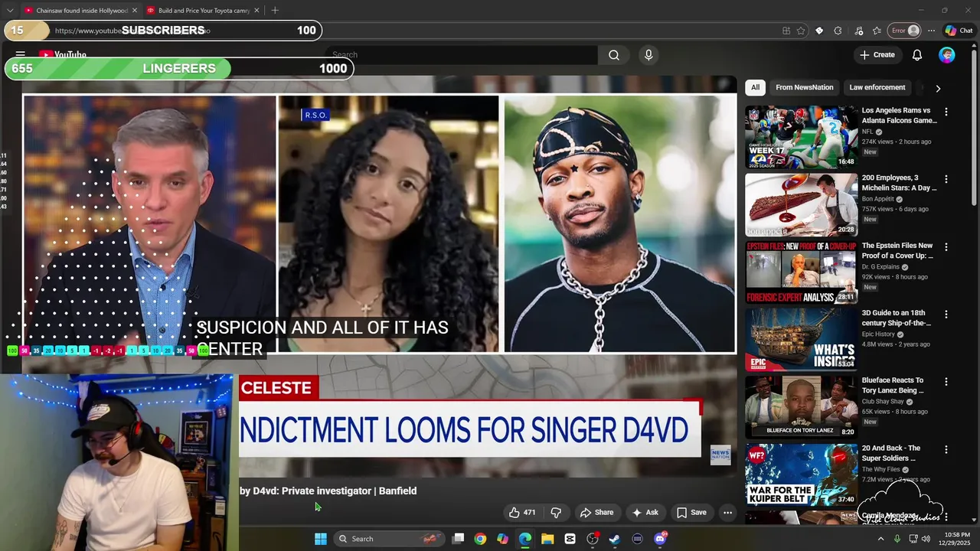Open a new browser tab
The width and height of the screenshot is (980, 551).
click(x=275, y=11)
